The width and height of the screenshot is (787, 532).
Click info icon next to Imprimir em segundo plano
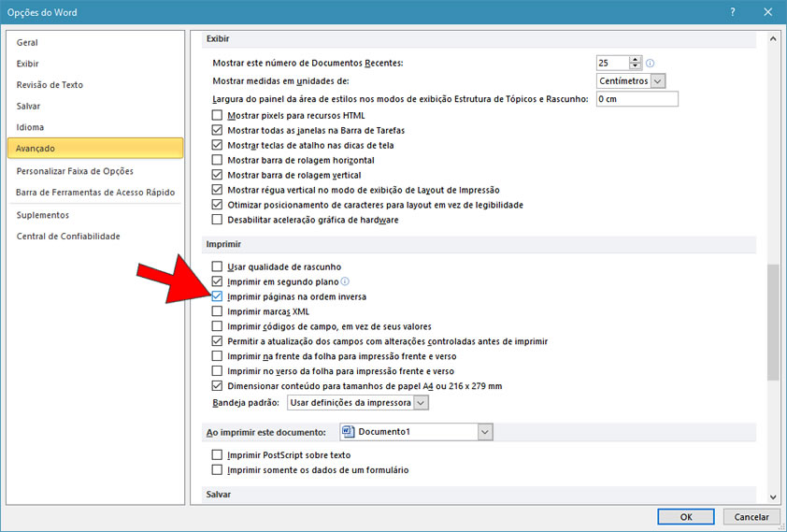click(345, 281)
